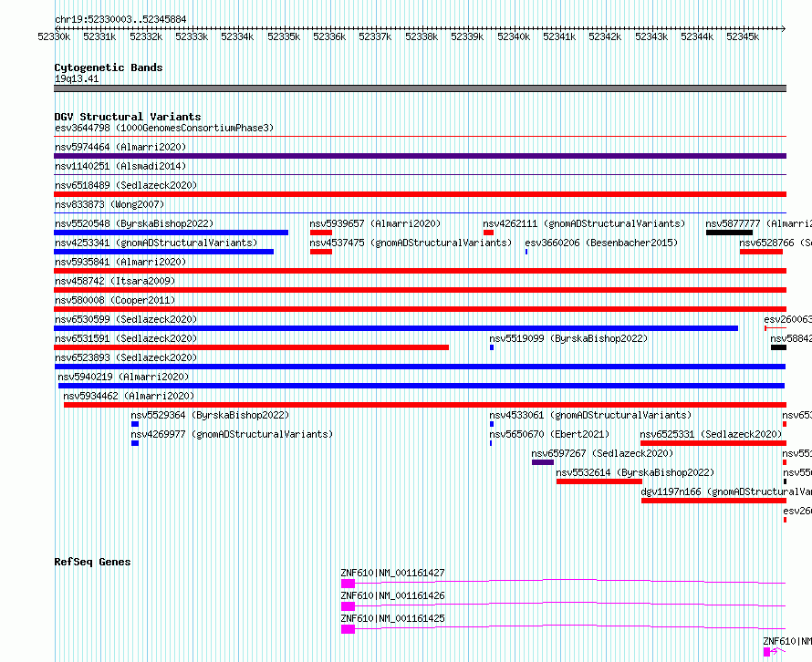Click the nsv4269977 (gnomADStructuralVariants) label
The image size is (812, 662).
[232, 434]
